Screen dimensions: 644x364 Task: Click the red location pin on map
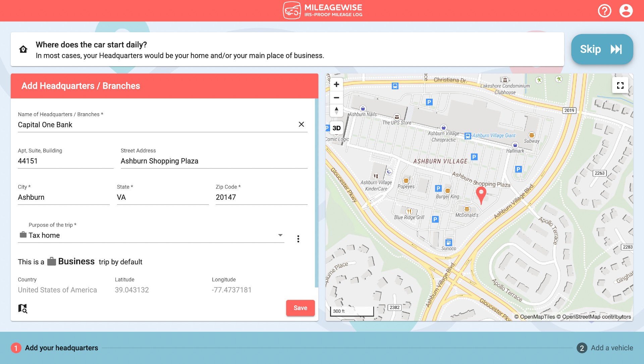(x=481, y=195)
